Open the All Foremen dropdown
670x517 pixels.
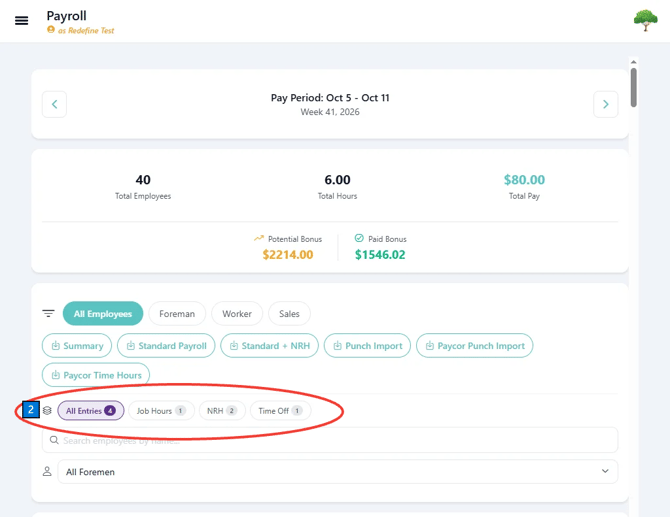[338, 472]
